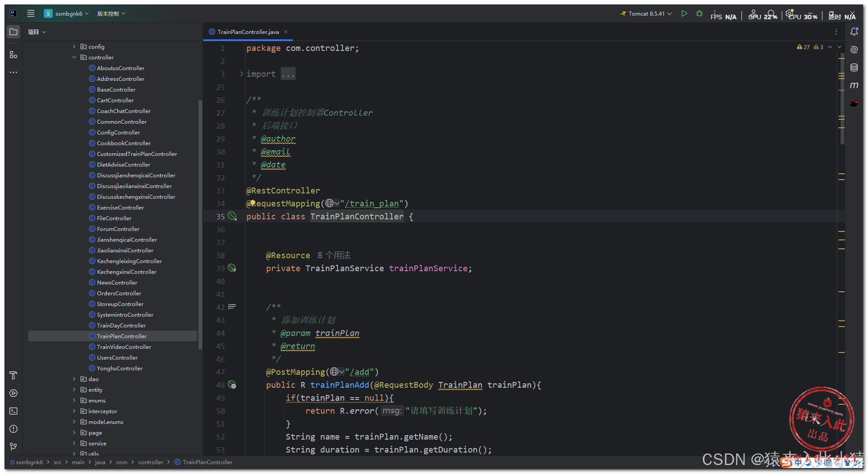This screenshot has width=868, height=474.
Task: Debug the Tomcat configuration with bug icon
Action: coord(699,13)
